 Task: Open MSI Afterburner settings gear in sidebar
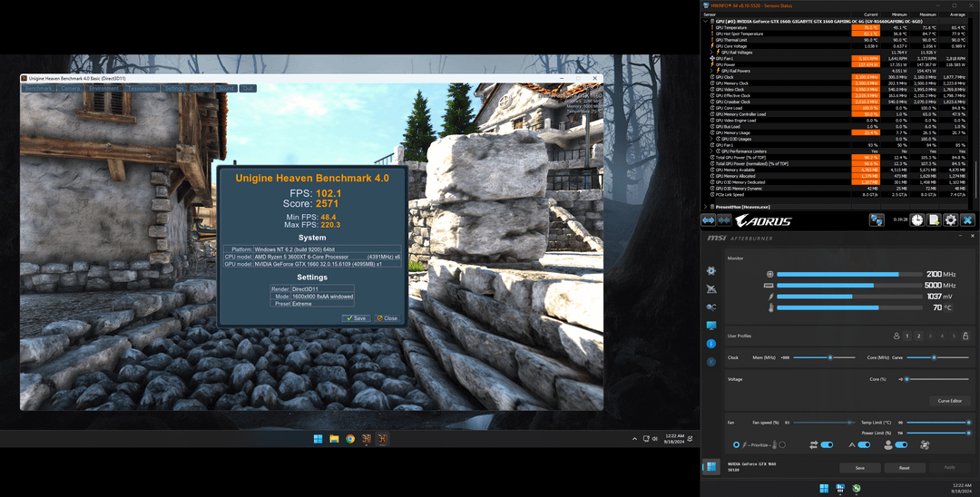[x=710, y=270]
